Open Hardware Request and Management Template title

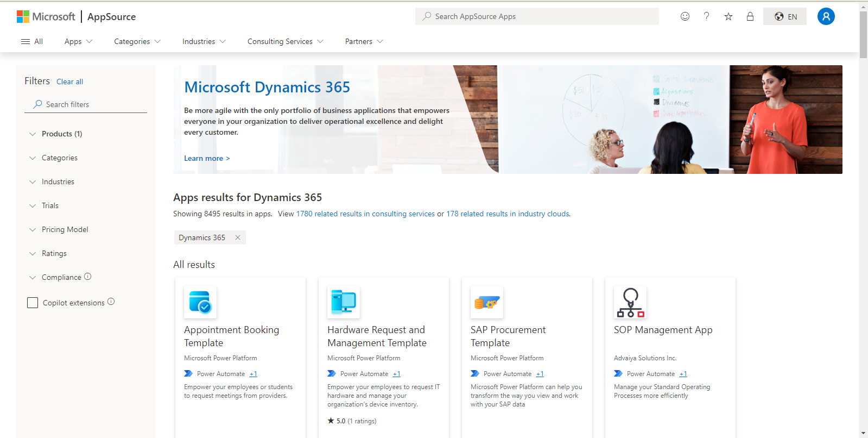(x=377, y=336)
